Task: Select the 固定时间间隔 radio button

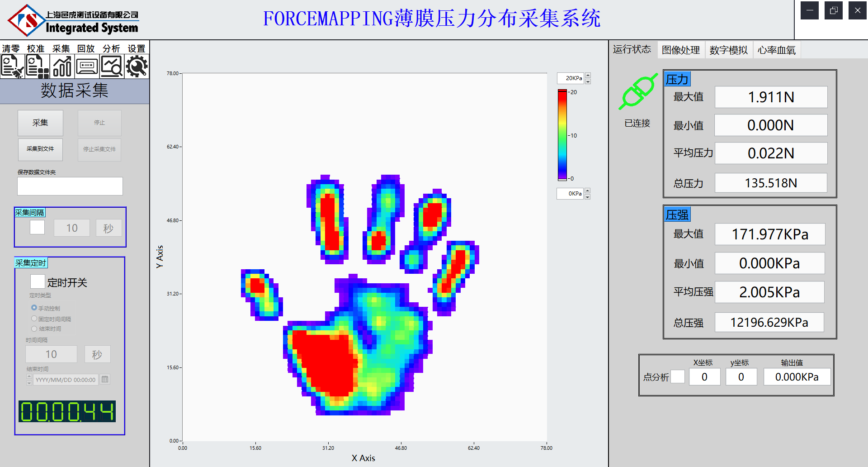Action: [34, 318]
